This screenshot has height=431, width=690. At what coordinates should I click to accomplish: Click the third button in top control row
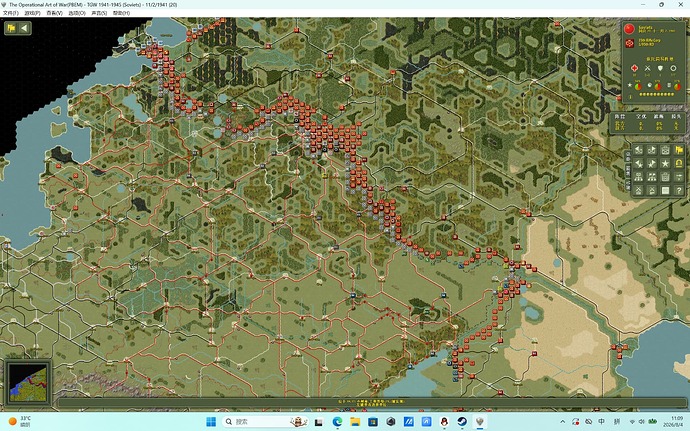point(665,150)
